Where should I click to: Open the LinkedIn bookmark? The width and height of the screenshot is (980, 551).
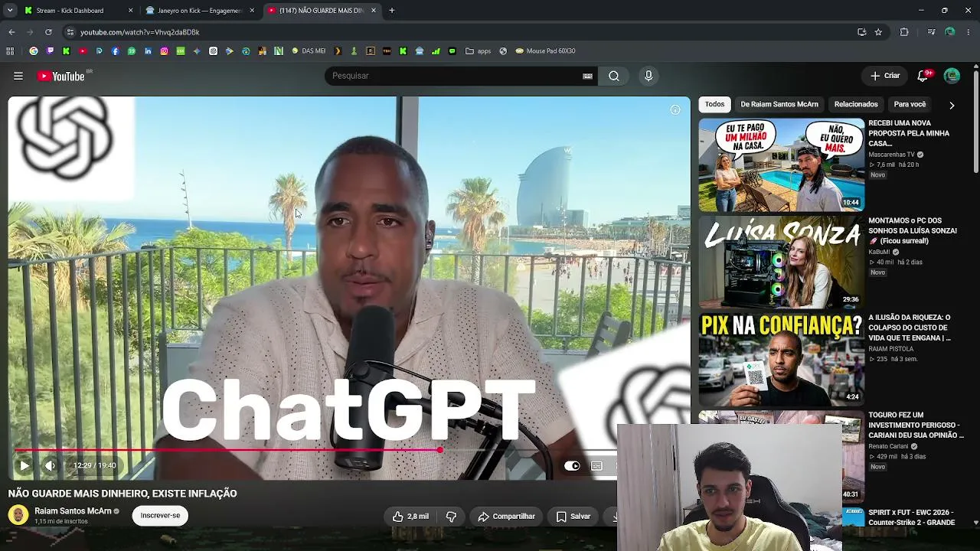[148, 51]
